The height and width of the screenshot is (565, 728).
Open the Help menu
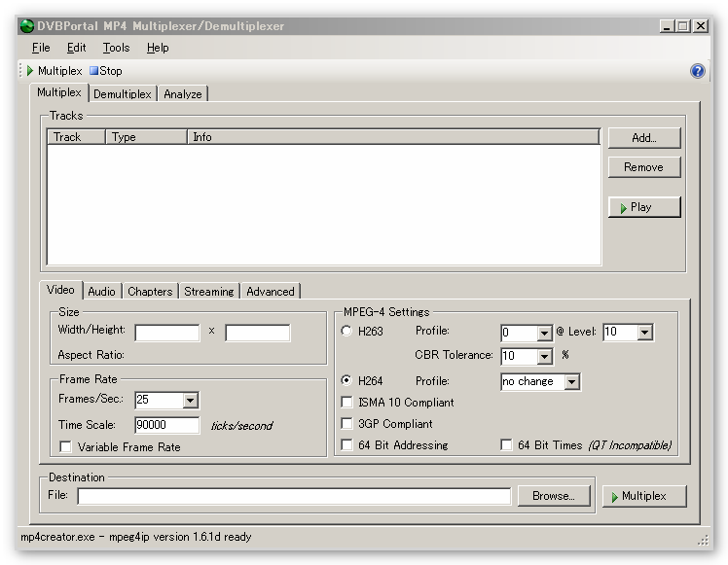(158, 48)
